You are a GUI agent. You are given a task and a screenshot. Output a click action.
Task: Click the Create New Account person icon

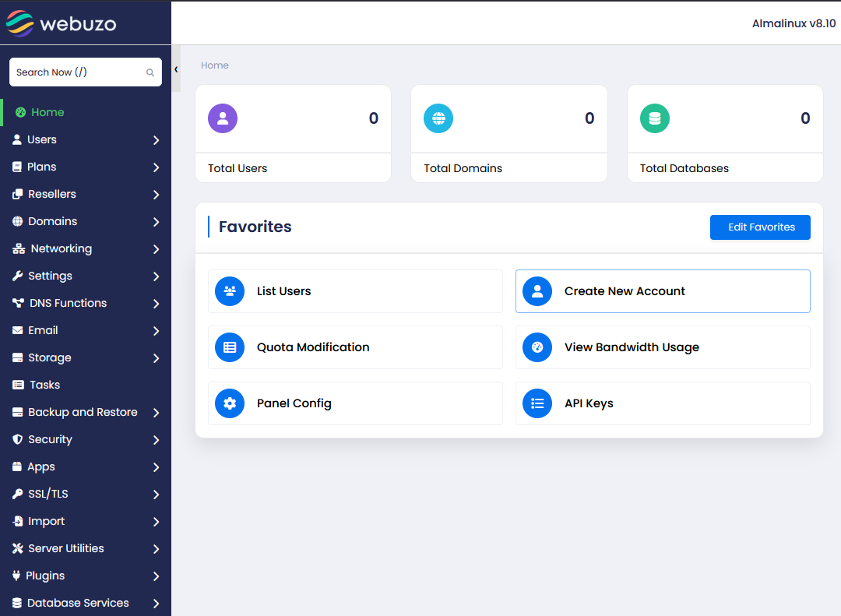(x=537, y=291)
